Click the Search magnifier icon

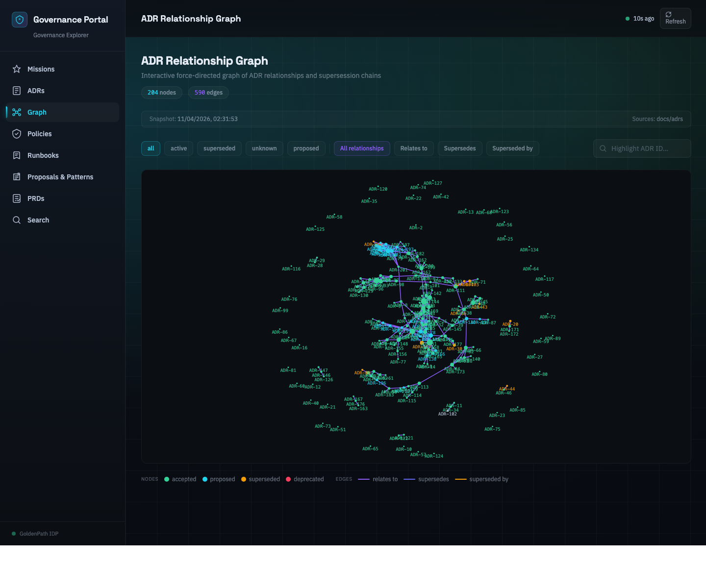[x=17, y=220]
